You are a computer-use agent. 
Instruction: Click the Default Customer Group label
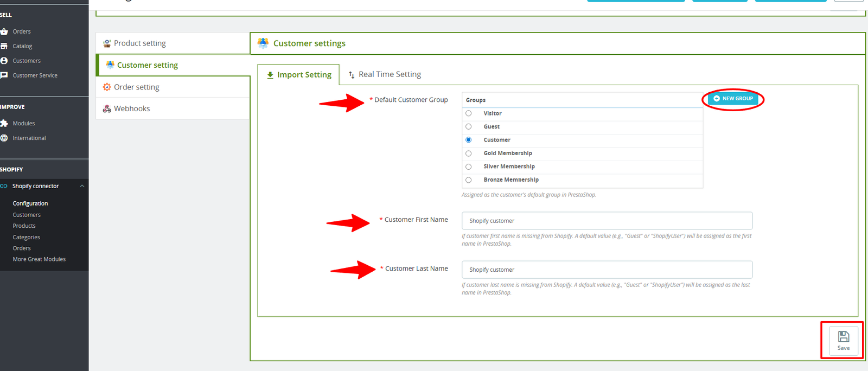click(411, 100)
